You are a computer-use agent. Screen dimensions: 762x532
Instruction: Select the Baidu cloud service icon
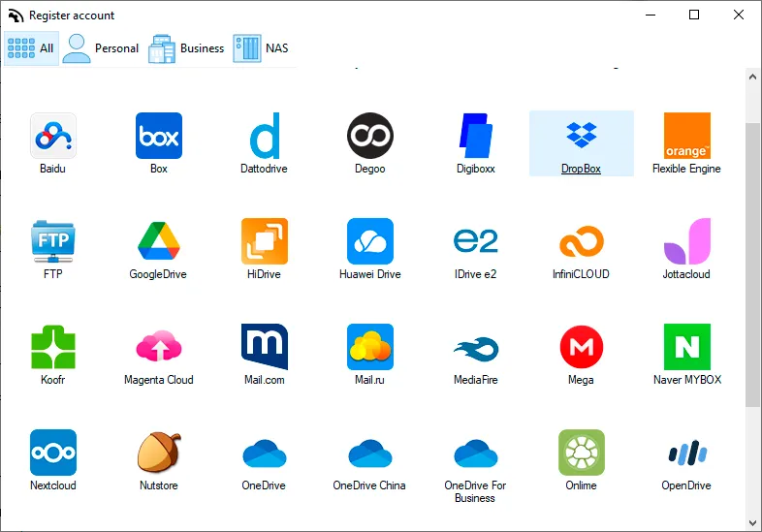point(53,136)
